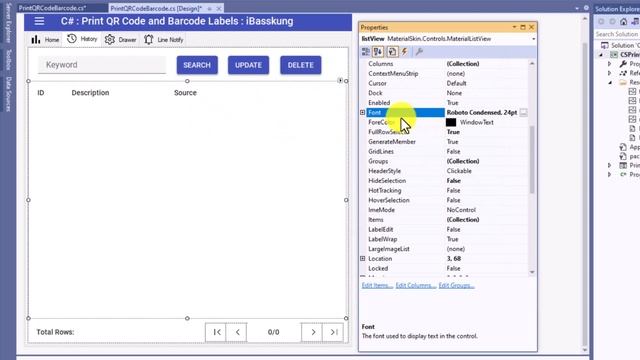Click the wrench icon in Properties toolbar
Image resolution: width=640 pixels, height=360 pixels.
pyautogui.click(x=419, y=51)
